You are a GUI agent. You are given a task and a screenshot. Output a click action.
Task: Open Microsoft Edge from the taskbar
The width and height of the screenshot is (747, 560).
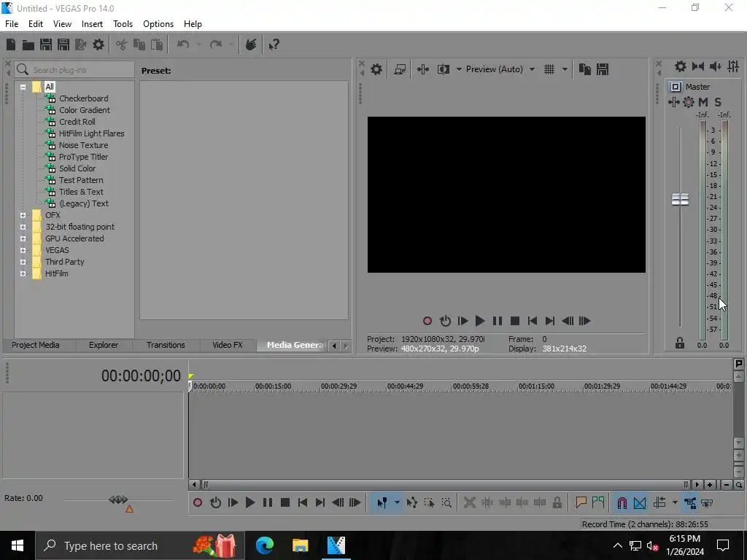pos(264,545)
